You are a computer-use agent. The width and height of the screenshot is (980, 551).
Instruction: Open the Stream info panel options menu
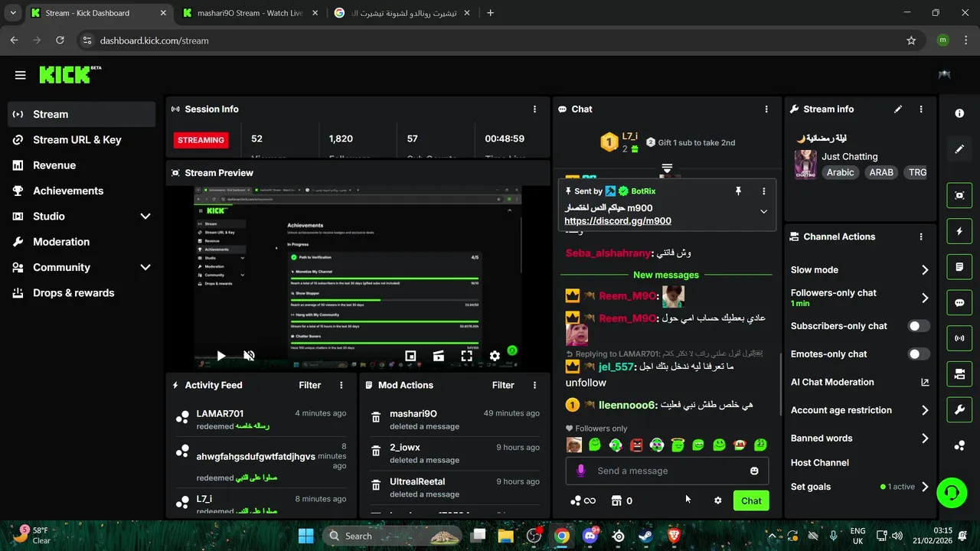click(x=921, y=109)
